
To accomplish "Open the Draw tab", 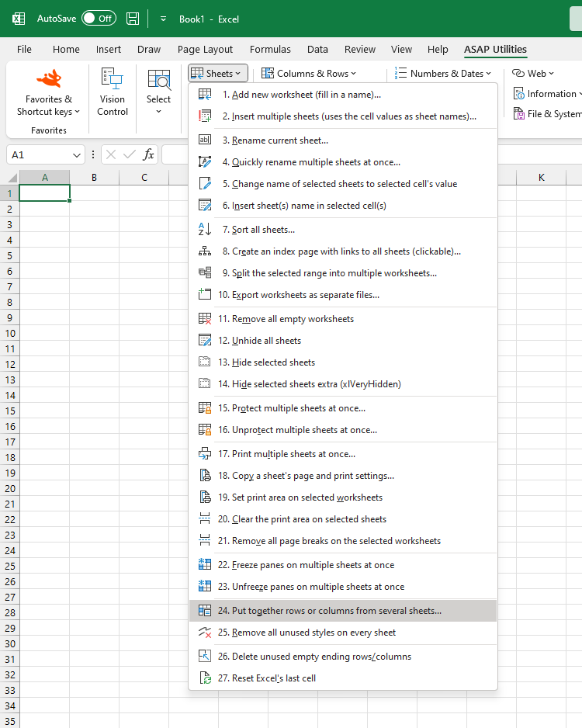I will (149, 49).
